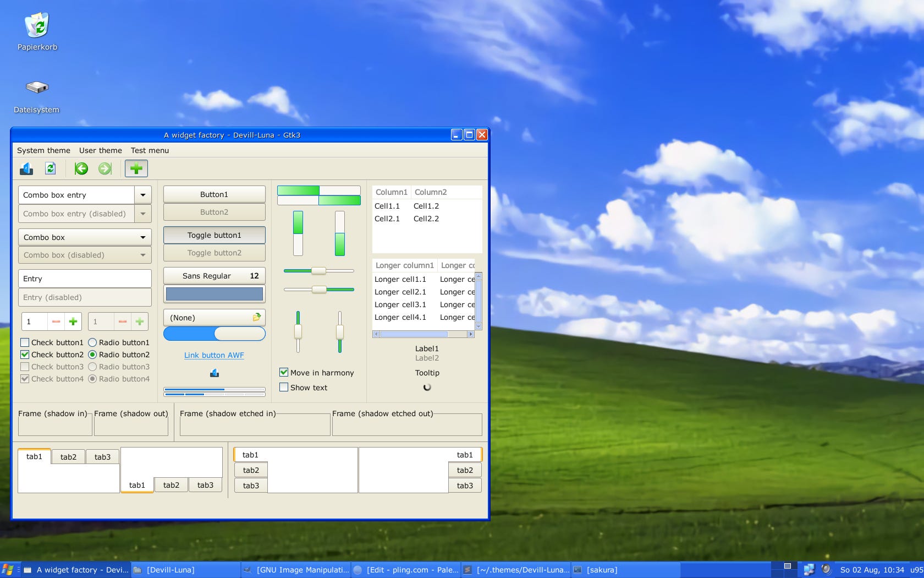Viewport: 924px width, 578px height.
Task: Uncheck the Check button1 checkbox
Action: pyautogui.click(x=24, y=342)
